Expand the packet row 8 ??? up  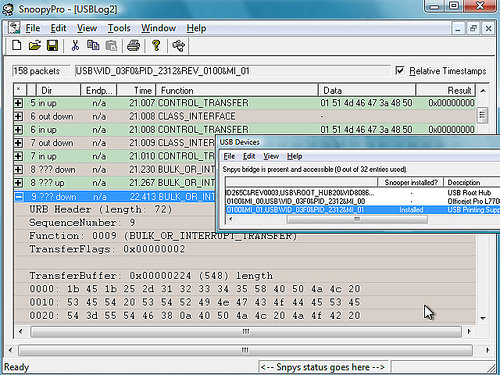[x=18, y=183]
